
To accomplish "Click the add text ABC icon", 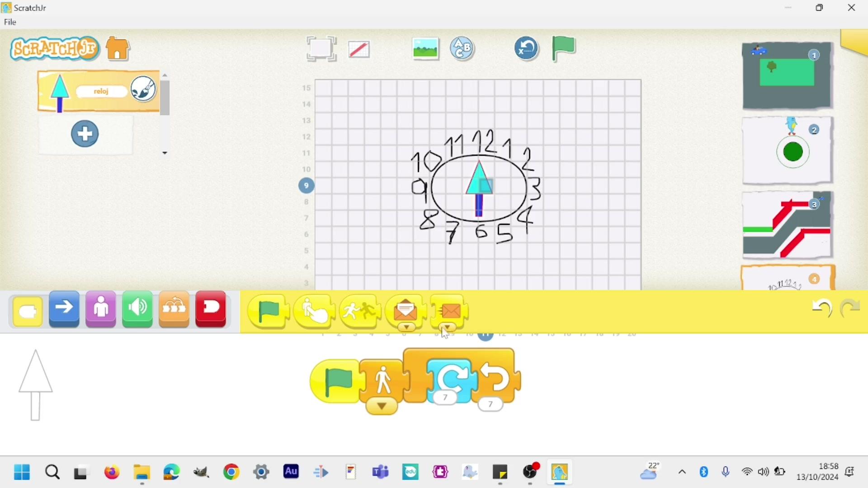I will 462,48.
